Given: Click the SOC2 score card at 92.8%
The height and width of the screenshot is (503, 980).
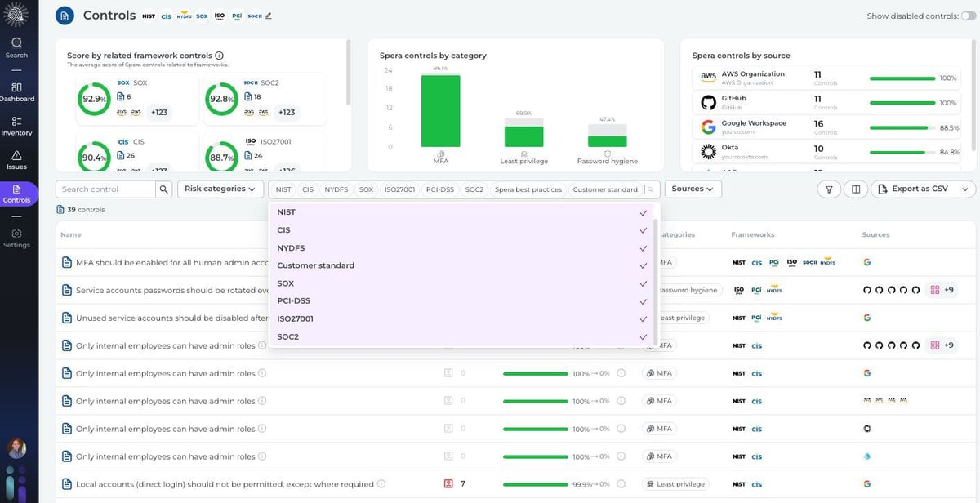Looking at the screenshot, I should click(265, 99).
